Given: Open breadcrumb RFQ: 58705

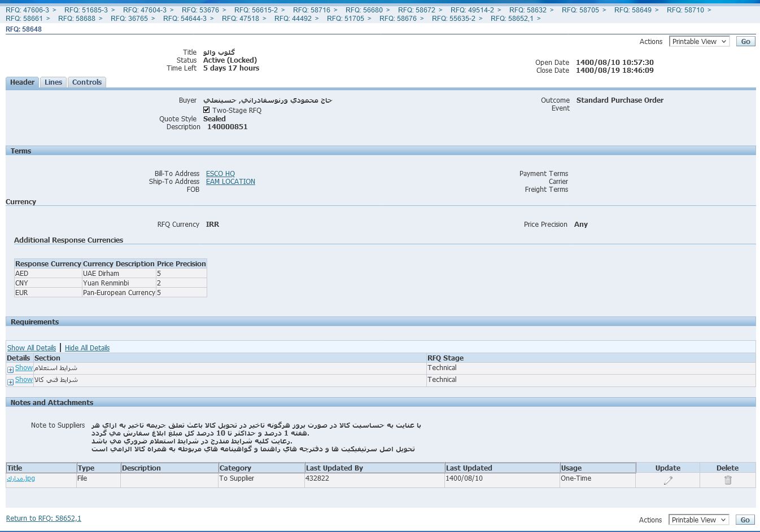Looking at the screenshot, I should coord(580,10).
